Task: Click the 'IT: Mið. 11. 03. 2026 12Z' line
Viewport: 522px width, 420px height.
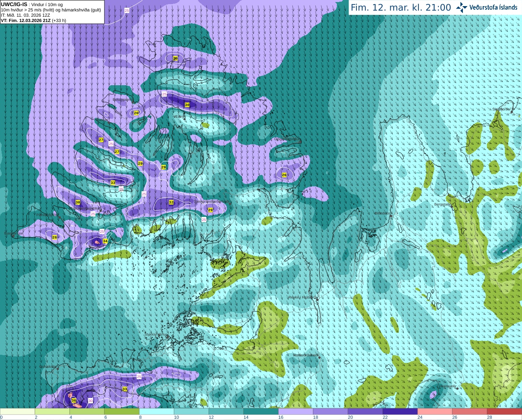Action: [25, 15]
